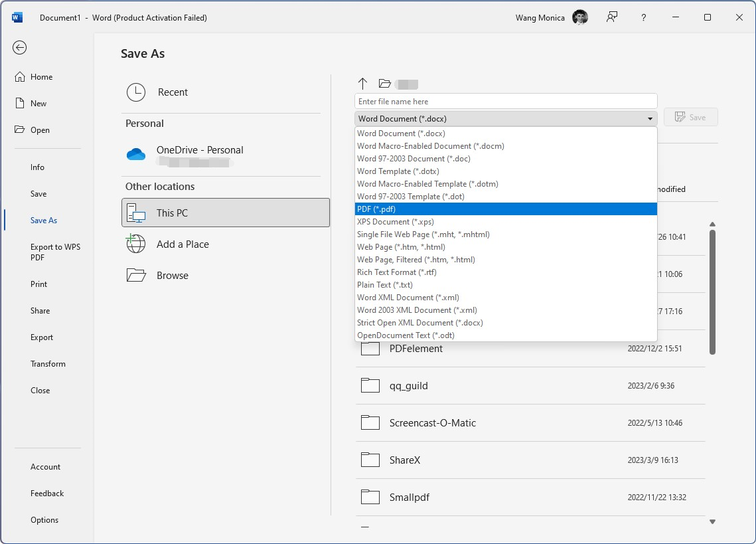Choose Strict Open XML Document (*.docx)
The height and width of the screenshot is (544, 756).
(506, 322)
